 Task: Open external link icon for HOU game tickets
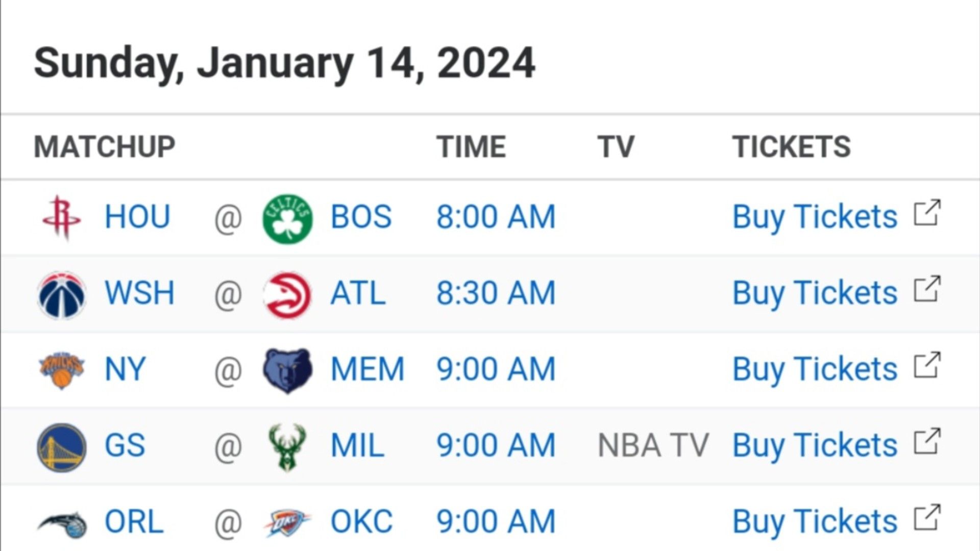pyautogui.click(x=927, y=213)
